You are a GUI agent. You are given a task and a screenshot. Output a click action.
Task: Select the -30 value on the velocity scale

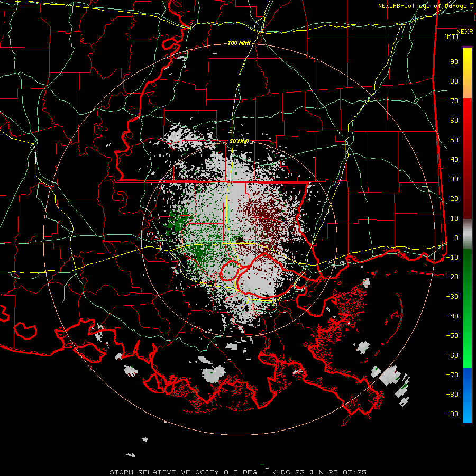(x=452, y=297)
